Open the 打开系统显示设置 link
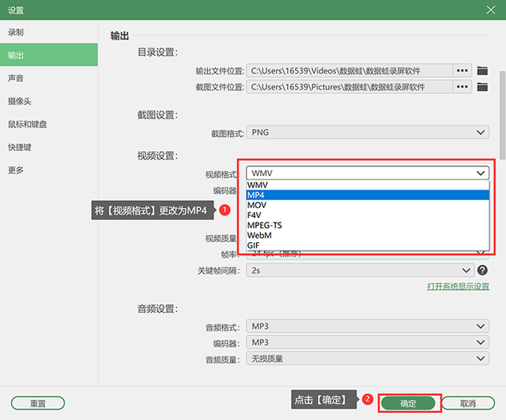This screenshot has height=420, width=506. 458,286
